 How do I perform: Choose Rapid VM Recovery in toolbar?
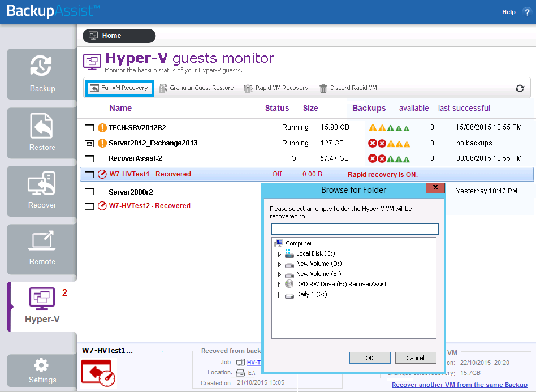[x=276, y=88]
